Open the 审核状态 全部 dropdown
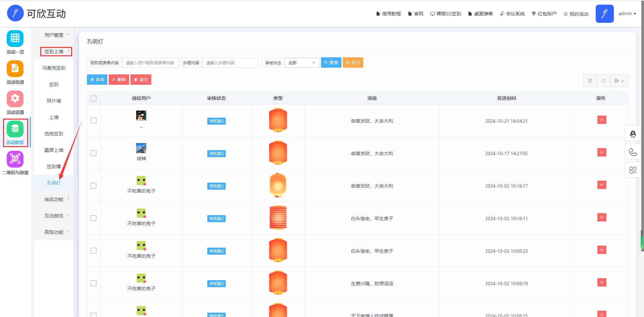This screenshot has height=317, width=644. (302, 63)
